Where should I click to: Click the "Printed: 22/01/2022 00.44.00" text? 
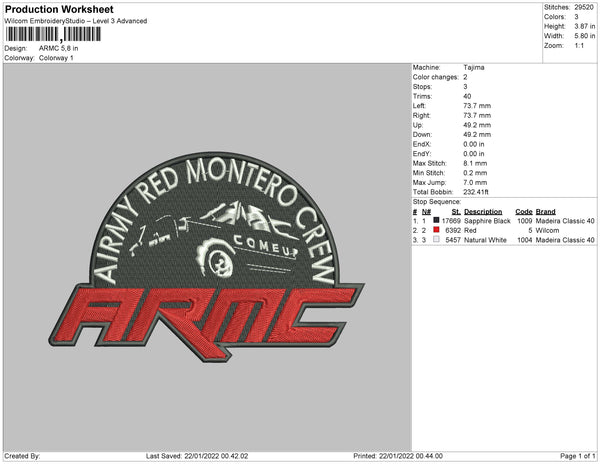(x=398, y=456)
